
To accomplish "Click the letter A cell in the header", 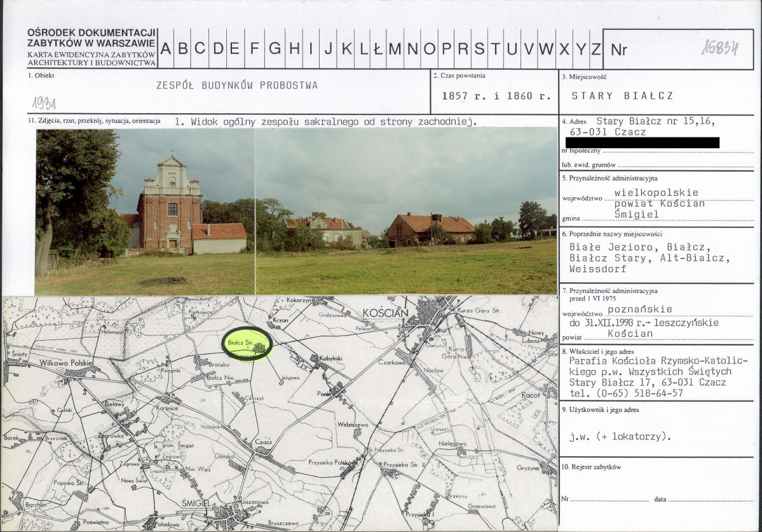I will (166, 48).
